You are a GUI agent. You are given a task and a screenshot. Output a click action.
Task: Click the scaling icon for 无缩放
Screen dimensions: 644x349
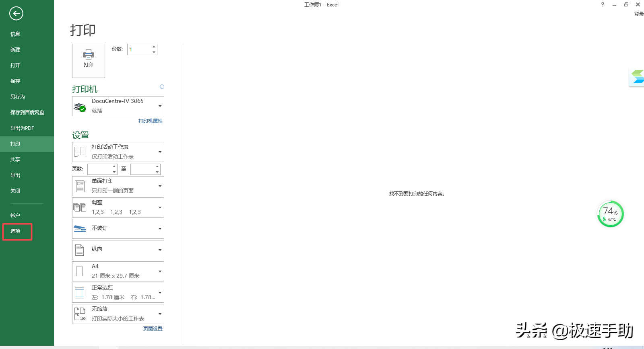[80, 314]
